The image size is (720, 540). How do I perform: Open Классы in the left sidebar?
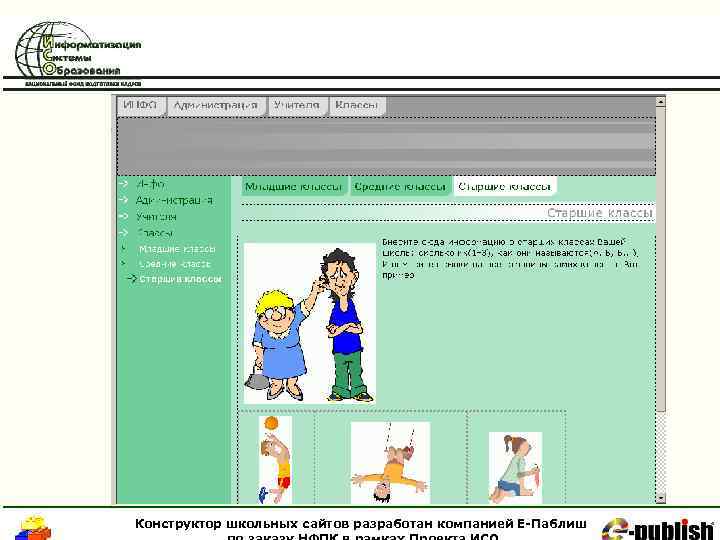155,233
